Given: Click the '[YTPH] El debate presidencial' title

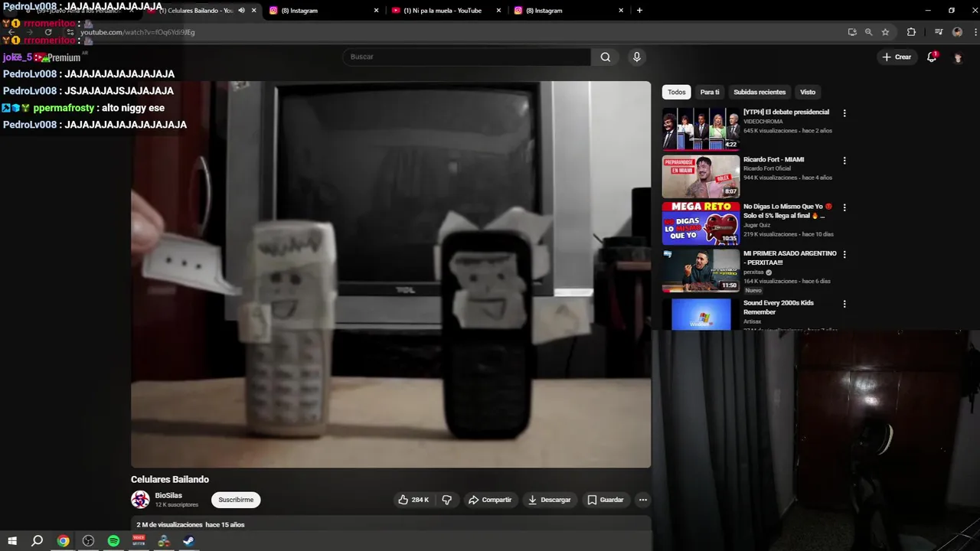Looking at the screenshot, I should tap(786, 112).
